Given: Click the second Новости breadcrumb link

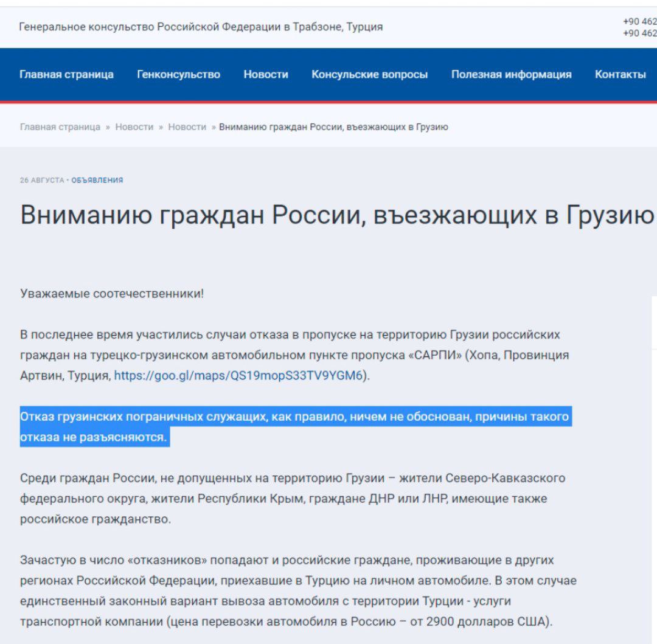Looking at the screenshot, I should click(187, 127).
